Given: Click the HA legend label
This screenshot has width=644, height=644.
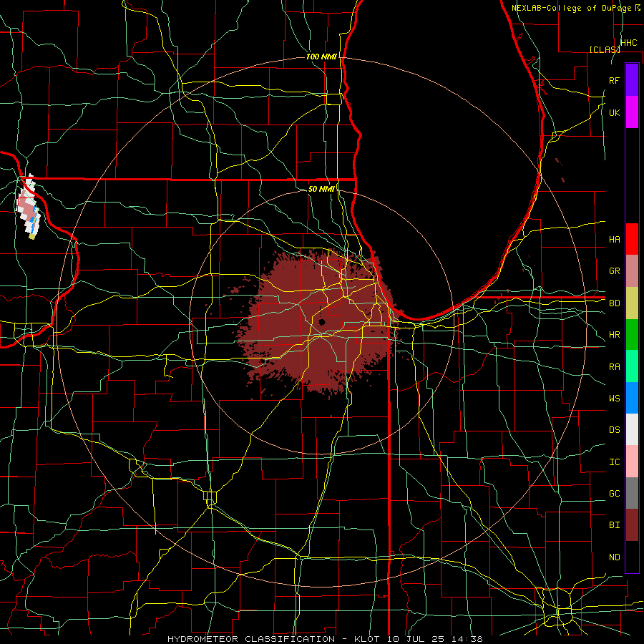Looking at the screenshot, I should coord(614,239).
